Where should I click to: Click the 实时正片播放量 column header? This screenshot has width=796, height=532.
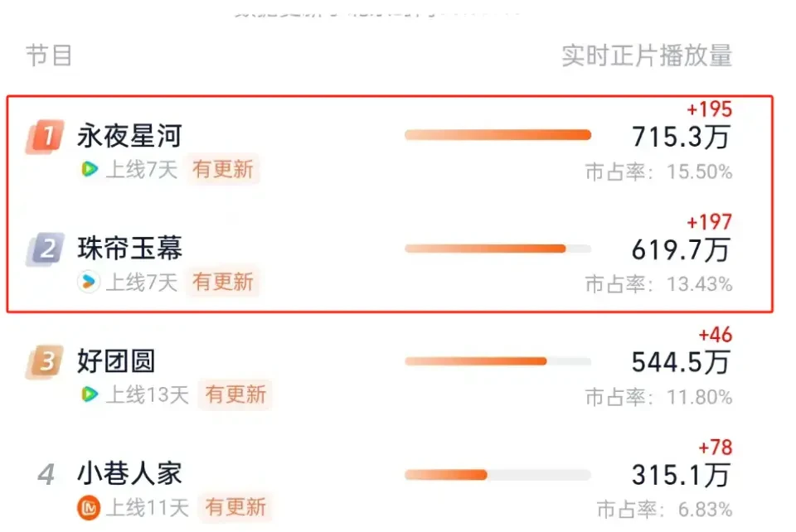tap(647, 56)
